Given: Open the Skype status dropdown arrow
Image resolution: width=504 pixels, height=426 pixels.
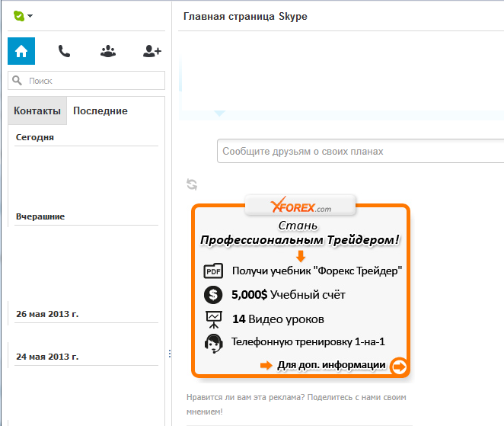Looking at the screenshot, I should (30, 16).
